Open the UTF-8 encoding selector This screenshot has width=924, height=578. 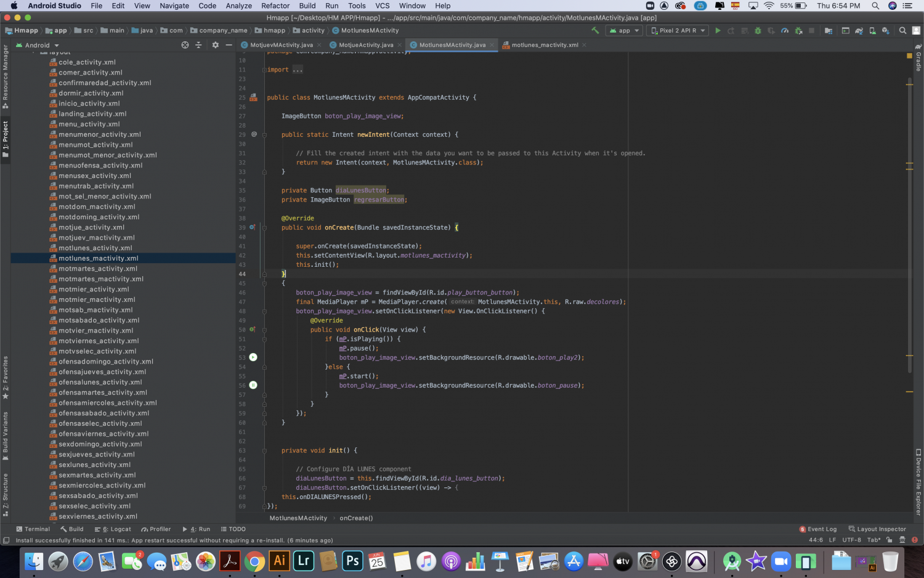point(851,540)
